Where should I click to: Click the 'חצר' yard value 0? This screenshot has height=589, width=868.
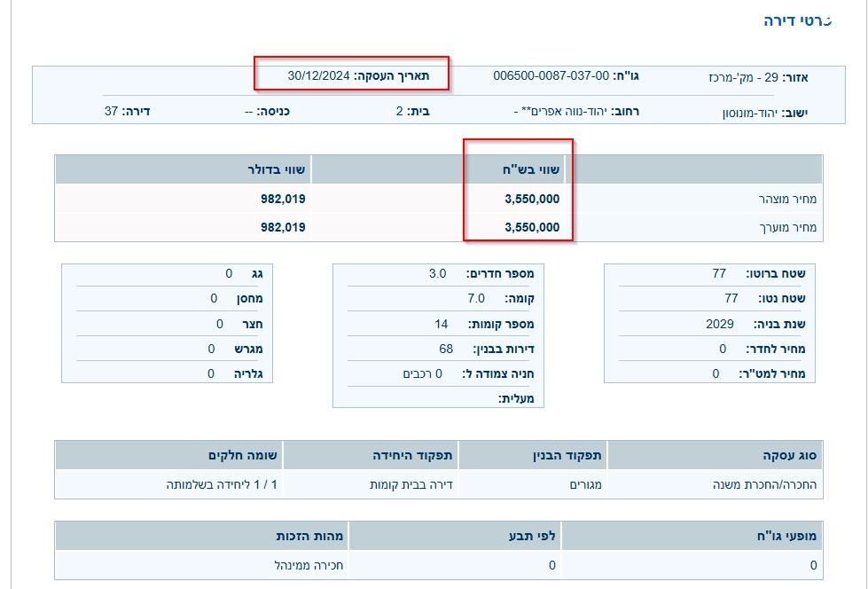[220, 324]
